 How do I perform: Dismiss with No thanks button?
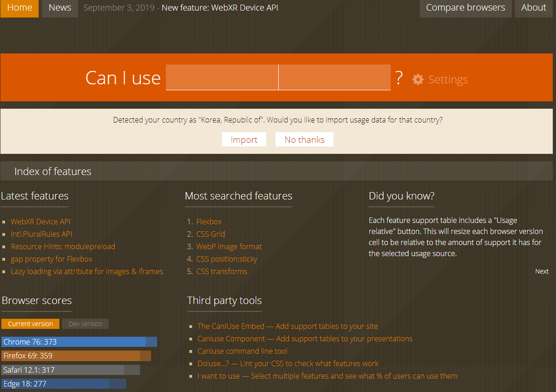[304, 140]
